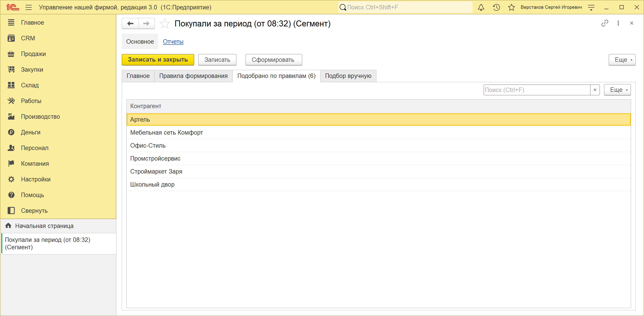Screen dimensions: 644x316
Task: Select Основное navigation item
Action: (x=140, y=41)
